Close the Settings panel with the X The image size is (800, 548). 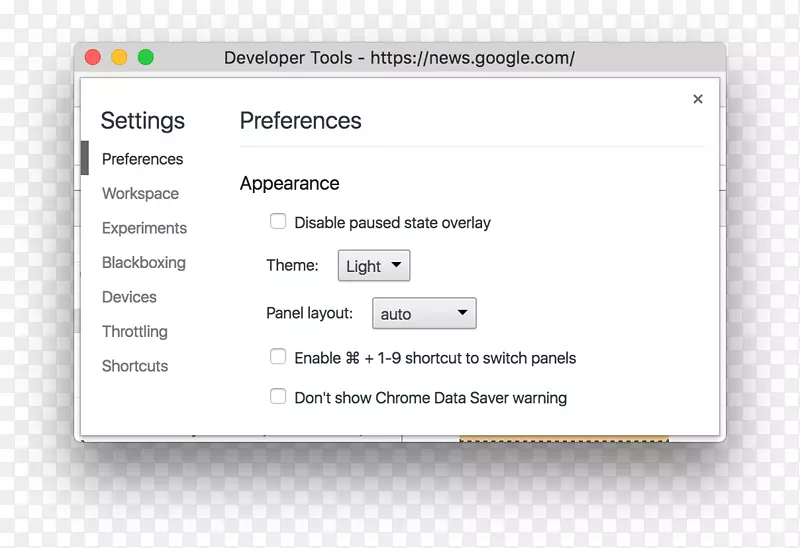[x=697, y=99]
